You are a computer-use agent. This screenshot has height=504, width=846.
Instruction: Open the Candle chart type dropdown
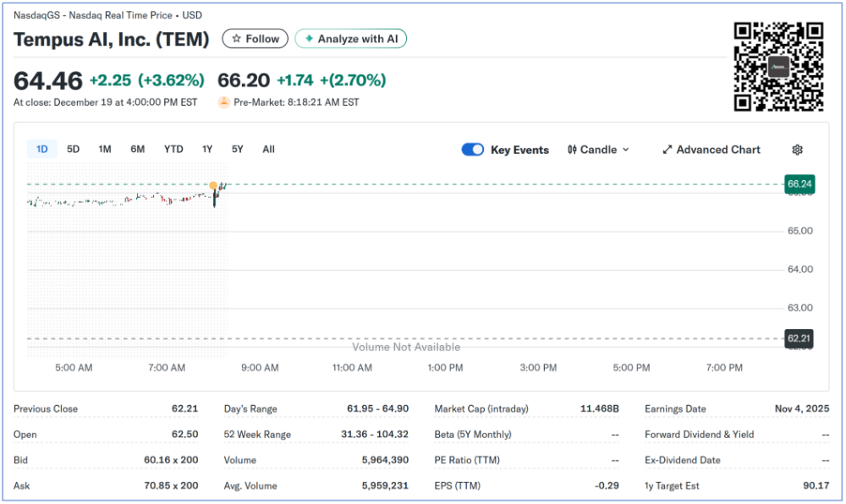(x=598, y=150)
